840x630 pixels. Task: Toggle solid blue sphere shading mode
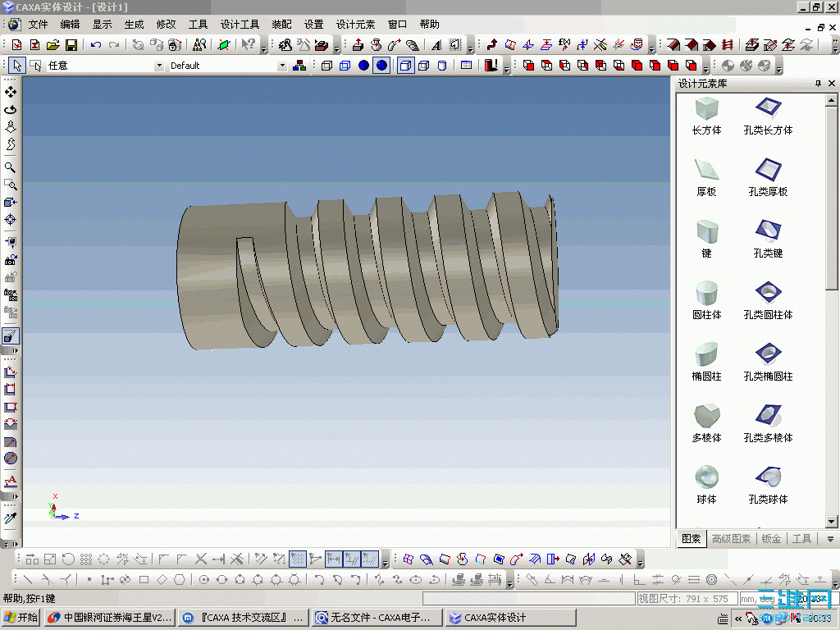pos(363,66)
